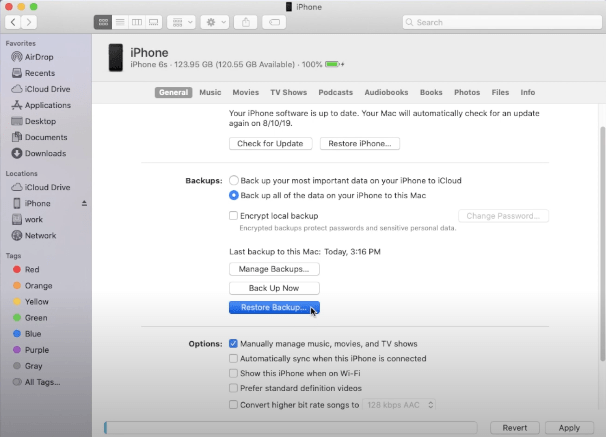The width and height of the screenshot is (606, 437).
Task: Filter by the Green tag
Action: click(30, 318)
